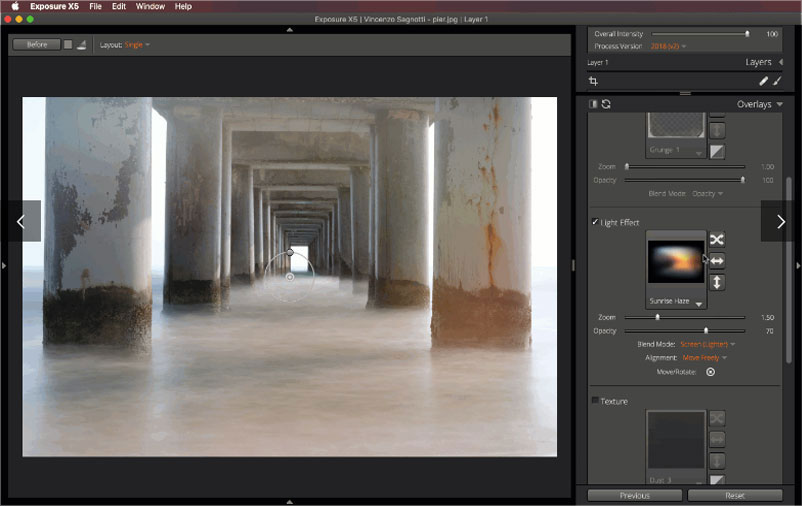802x506 pixels.
Task: Click the Overall Intensity value 100
Action: click(772, 34)
